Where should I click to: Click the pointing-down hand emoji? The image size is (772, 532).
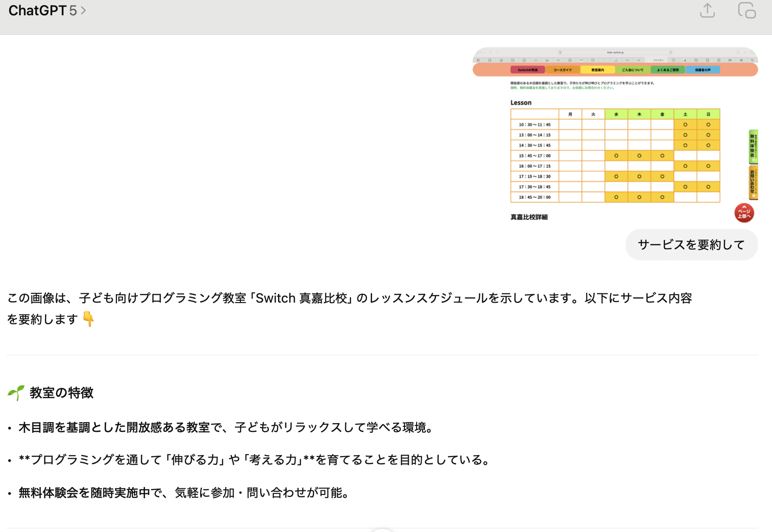pyautogui.click(x=88, y=319)
